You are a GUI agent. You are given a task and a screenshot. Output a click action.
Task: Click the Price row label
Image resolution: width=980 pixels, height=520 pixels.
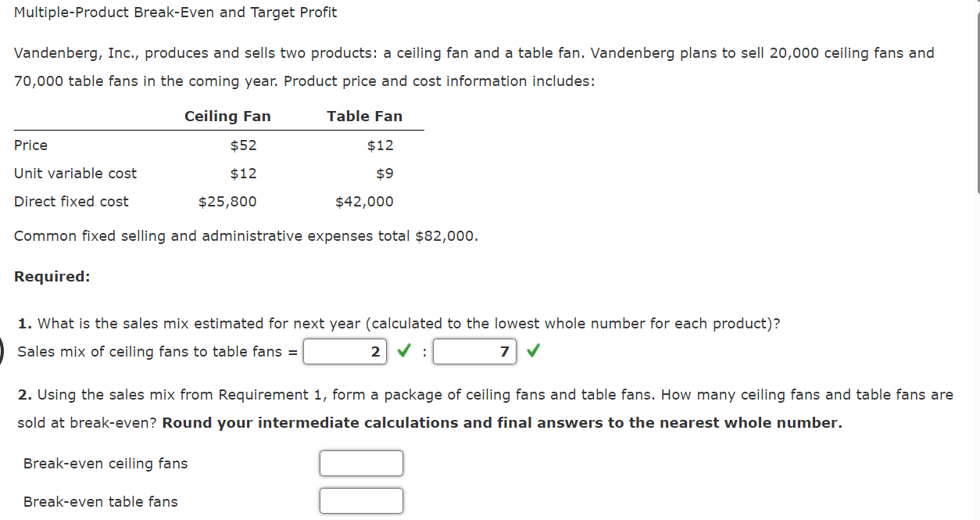coord(30,145)
